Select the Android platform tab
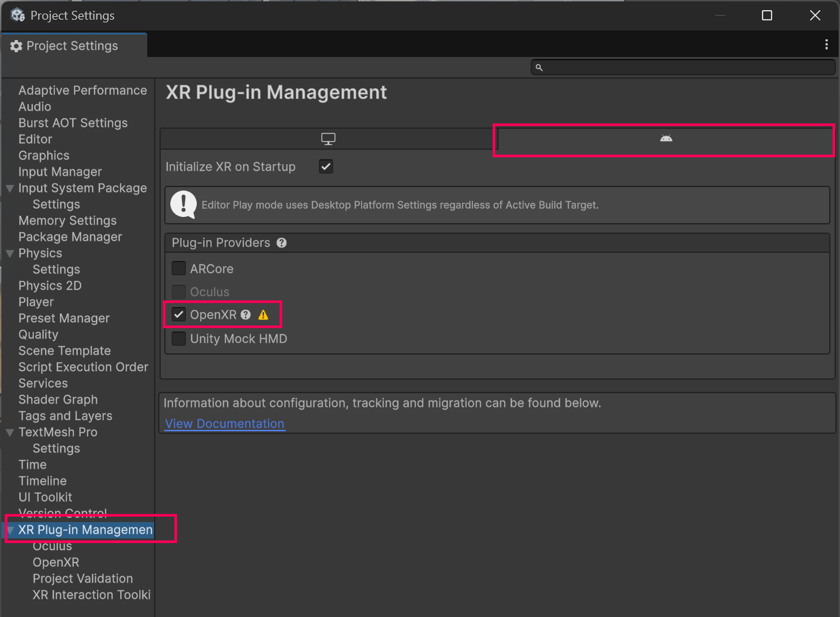 point(666,139)
